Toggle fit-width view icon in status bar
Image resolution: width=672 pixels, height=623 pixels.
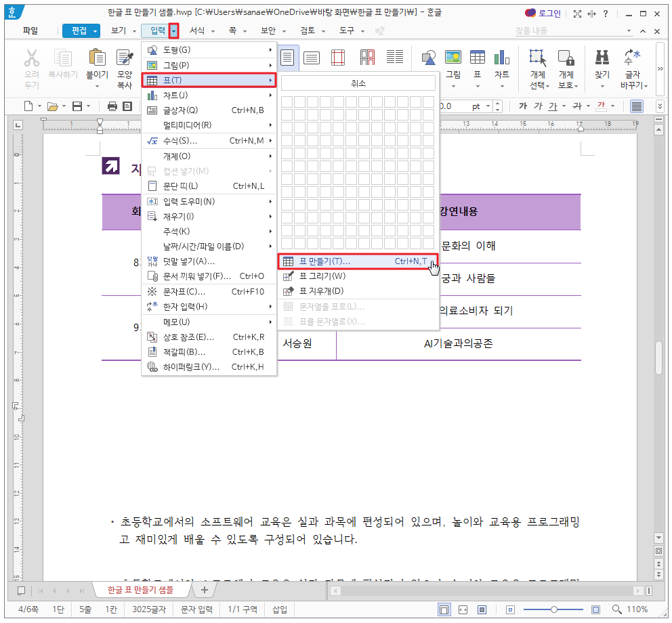coord(463,609)
